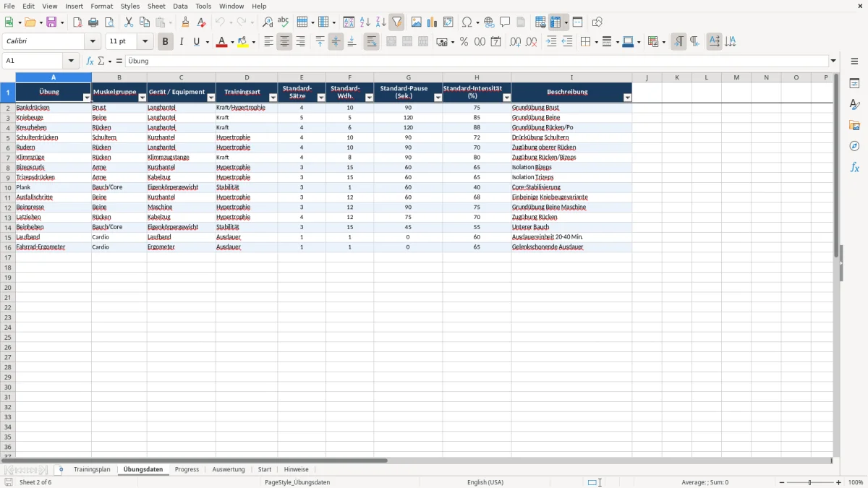Screen dimensions: 868x488
Task: Click the Insert Special Character omega icon
Action: pos(467,22)
